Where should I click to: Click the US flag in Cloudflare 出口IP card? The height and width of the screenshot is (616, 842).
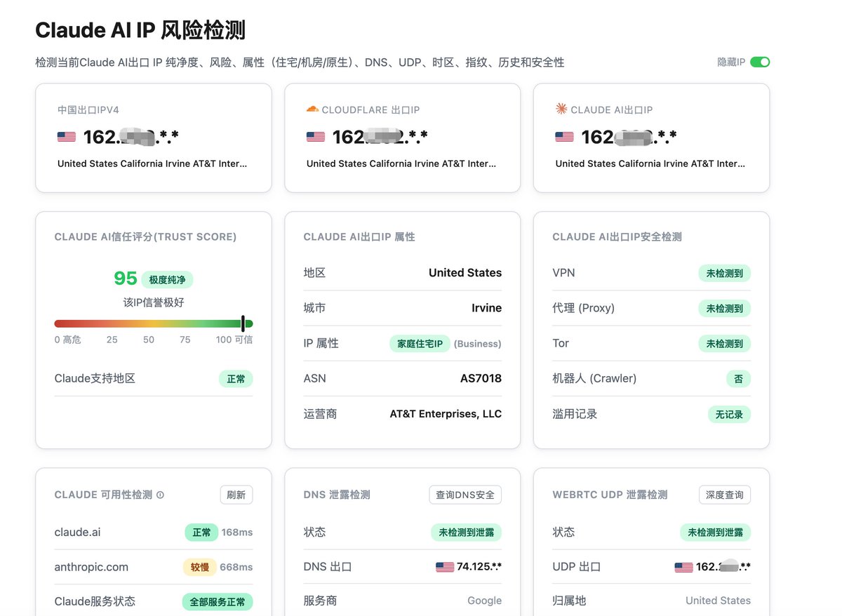(316, 137)
